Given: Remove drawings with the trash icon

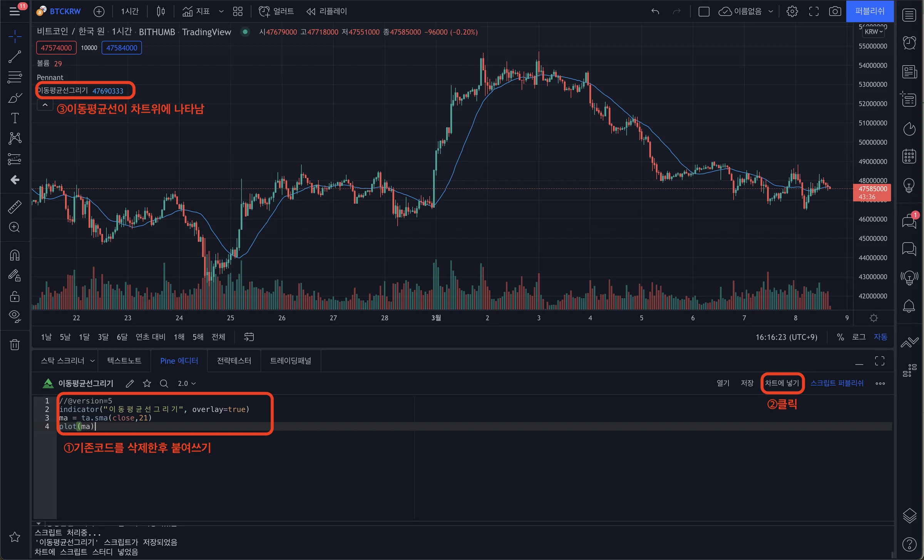Looking at the screenshot, I should (15, 344).
